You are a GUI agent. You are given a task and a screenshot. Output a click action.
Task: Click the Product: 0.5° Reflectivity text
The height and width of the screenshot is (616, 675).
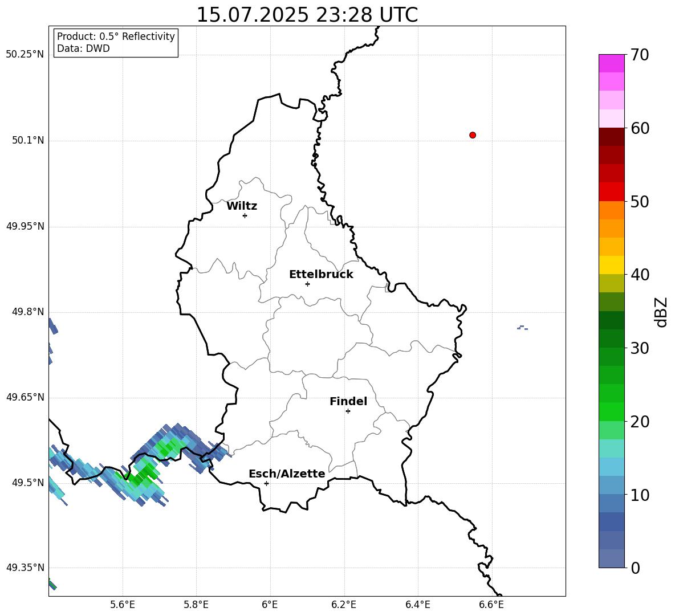tap(116, 36)
